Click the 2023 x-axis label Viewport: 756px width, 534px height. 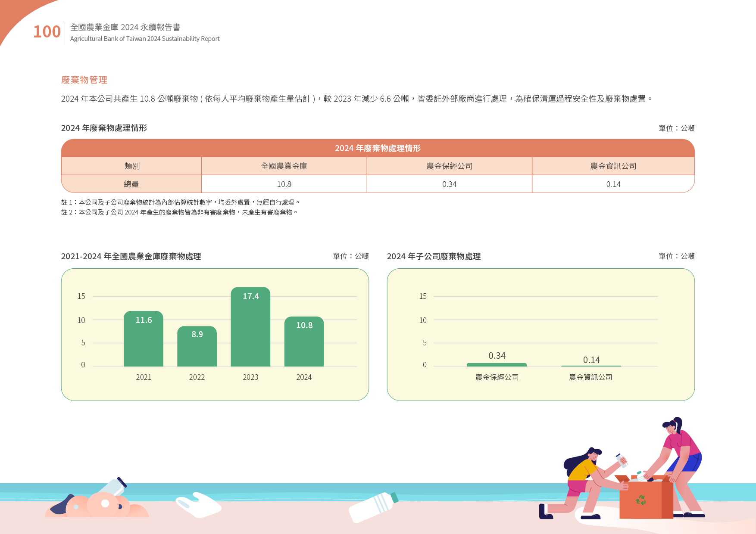click(250, 377)
